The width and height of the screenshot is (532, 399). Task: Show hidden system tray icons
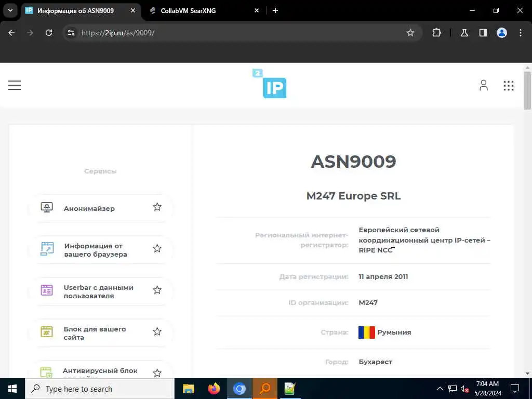click(440, 389)
